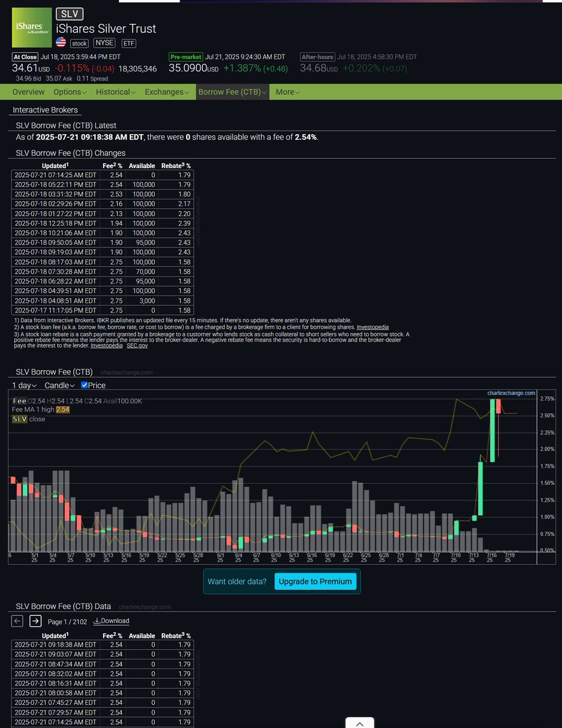Click the iShares logo image
The width and height of the screenshot is (562, 728).
click(32, 28)
